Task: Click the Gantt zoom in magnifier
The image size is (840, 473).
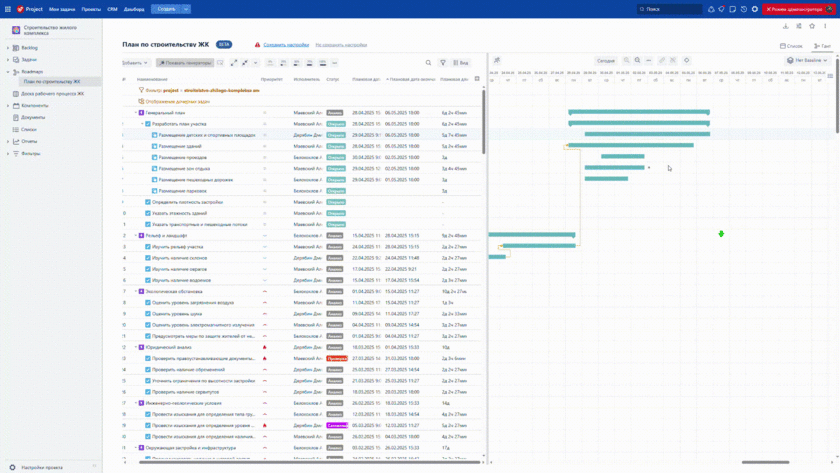Action: (627, 61)
